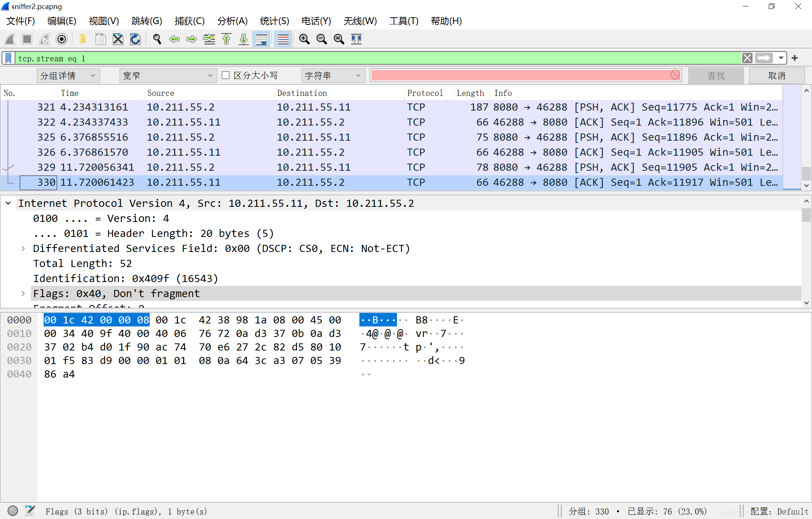Screen dimensions: 812x519
Task: Open the 工具(T) menu
Action: click(404, 21)
